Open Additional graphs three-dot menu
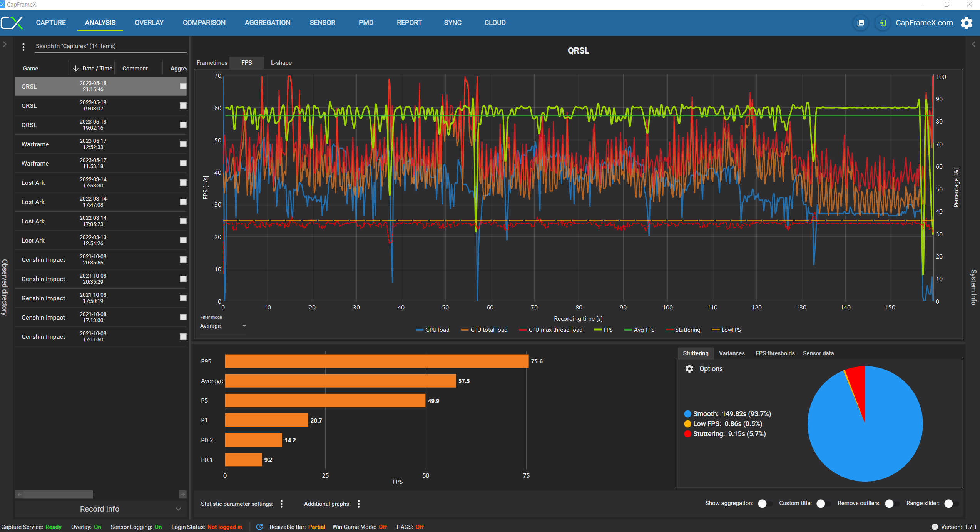980x532 pixels. (x=359, y=504)
